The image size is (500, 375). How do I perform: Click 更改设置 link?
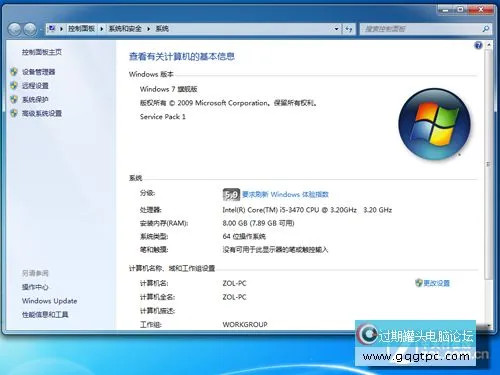coord(437,283)
